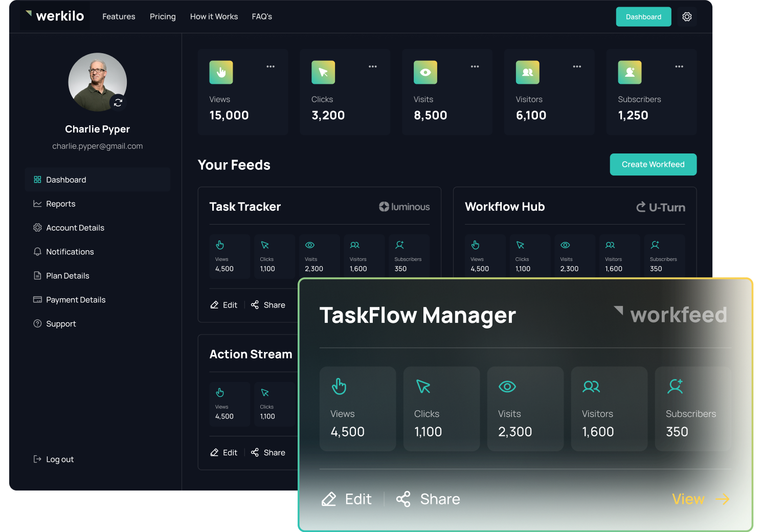
Task: Click Log out in the sidebar
Action: point(53,459)
